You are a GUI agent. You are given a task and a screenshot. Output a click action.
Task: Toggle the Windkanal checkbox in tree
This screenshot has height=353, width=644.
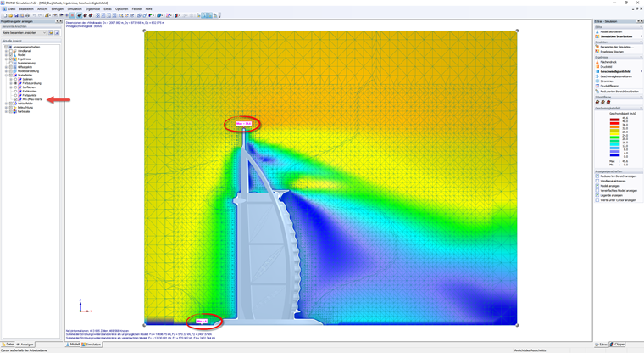[x=11, y=51]
